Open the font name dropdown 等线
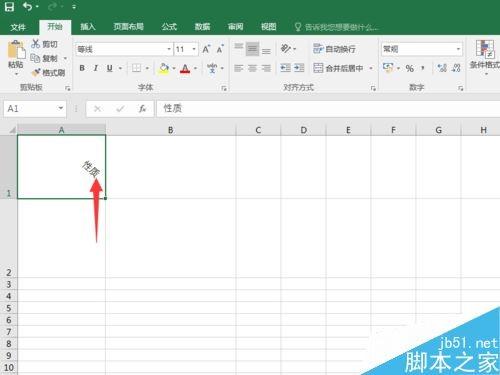The image size is (500, 375). [x=169, y=49]
